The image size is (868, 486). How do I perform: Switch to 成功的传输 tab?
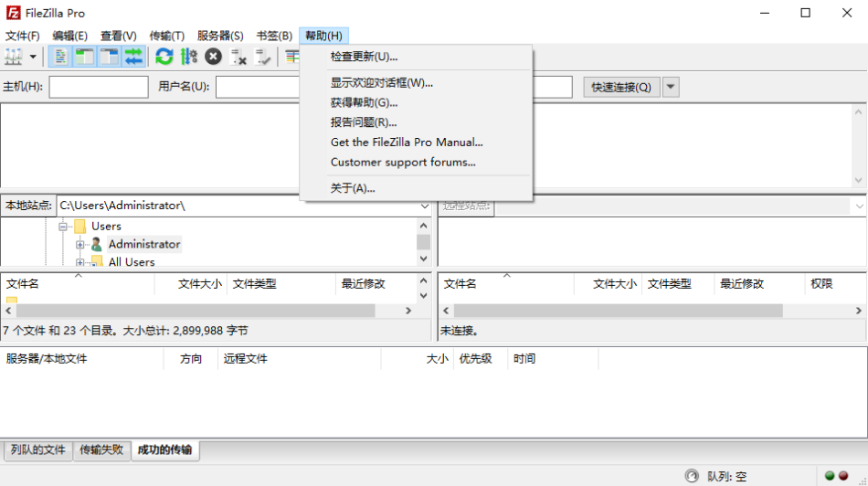pos(164,449)
